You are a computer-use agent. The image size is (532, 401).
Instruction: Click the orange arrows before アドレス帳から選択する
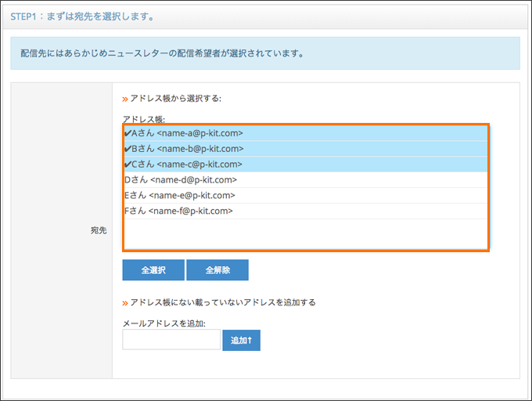point(125,99)
